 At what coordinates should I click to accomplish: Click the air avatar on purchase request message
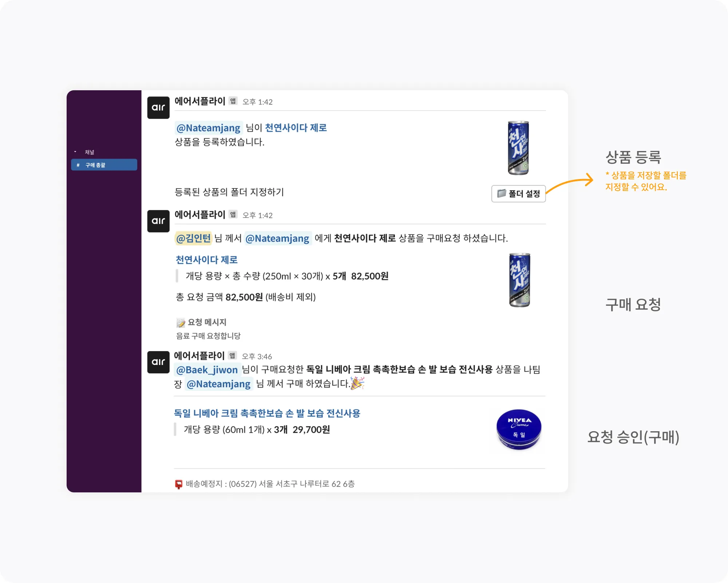[x=158, y=221]
